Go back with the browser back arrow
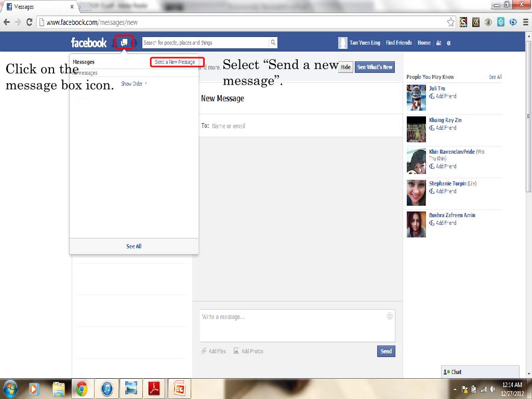 [7, 22]
